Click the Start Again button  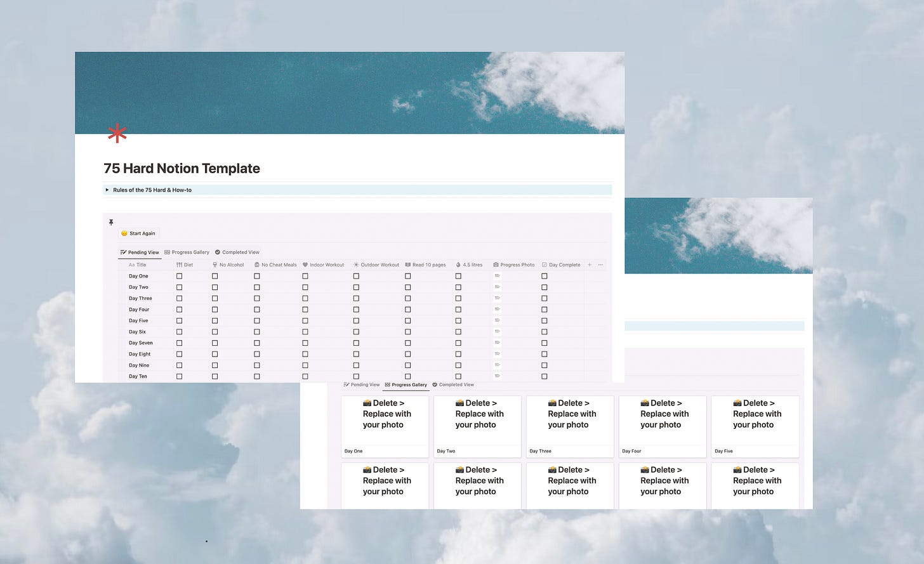(138, 233)
